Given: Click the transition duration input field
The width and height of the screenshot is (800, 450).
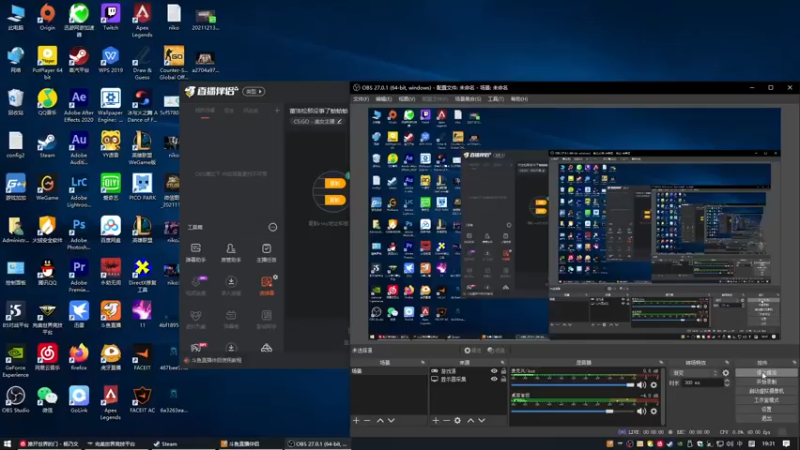Looking at the screenshot, I should (702, 383).
